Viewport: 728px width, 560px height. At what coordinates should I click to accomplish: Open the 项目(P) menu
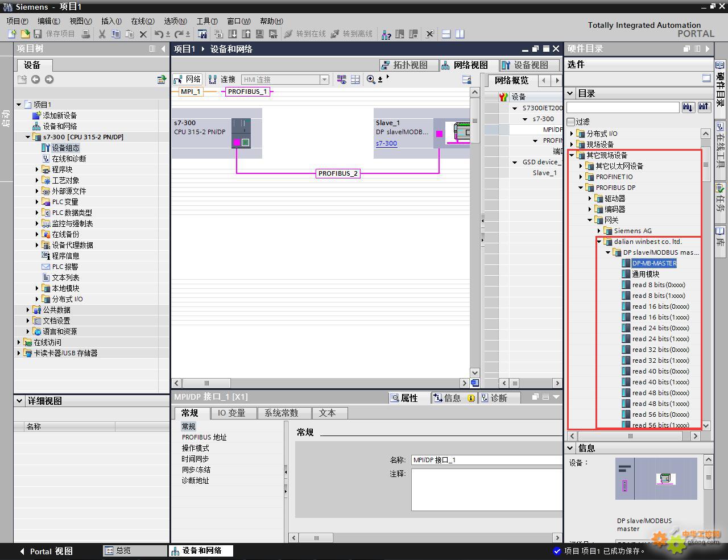pyautogui.click(x=17, y=21)
